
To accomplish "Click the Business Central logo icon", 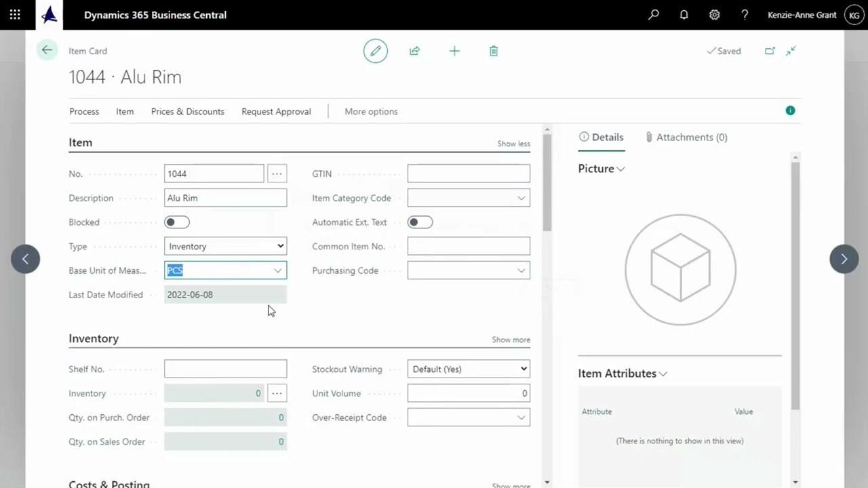I will 49,14.
